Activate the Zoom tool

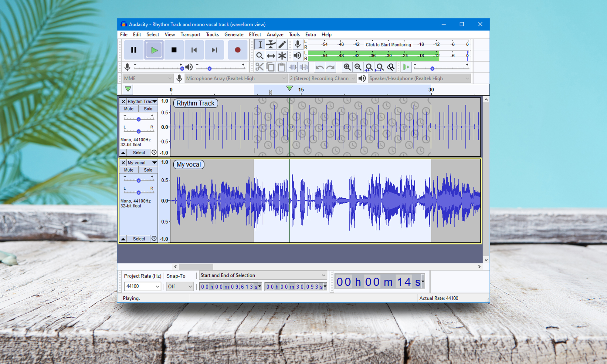click(260, 56)
